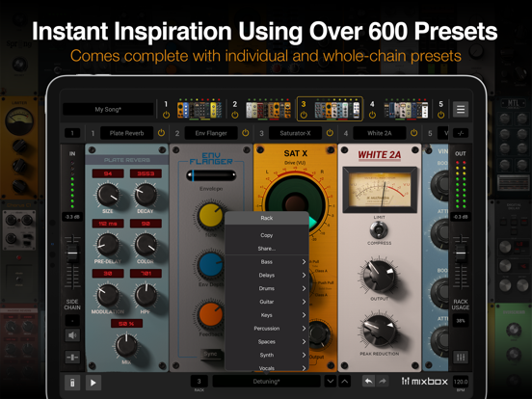Click the Plate Reverb HPF knob

(146, 295)
